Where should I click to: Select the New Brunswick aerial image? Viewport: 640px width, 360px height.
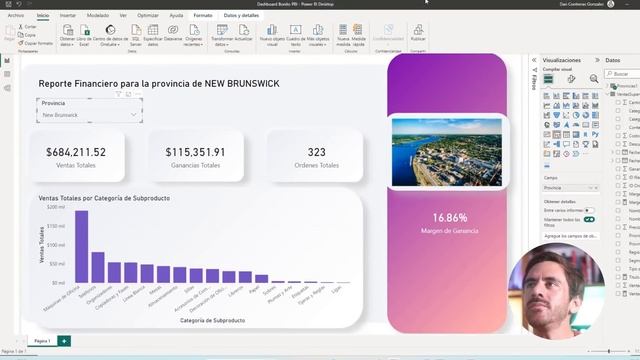(x=447, y=152)
